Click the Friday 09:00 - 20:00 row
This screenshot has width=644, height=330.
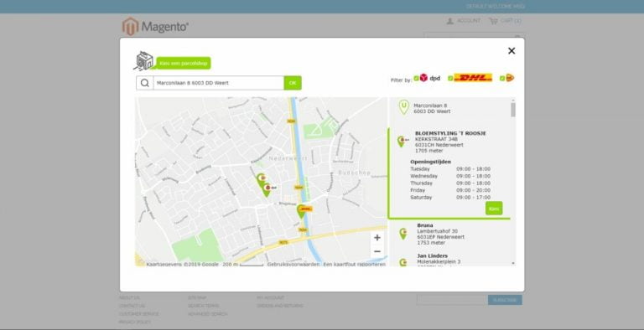[x=450, y=190]
